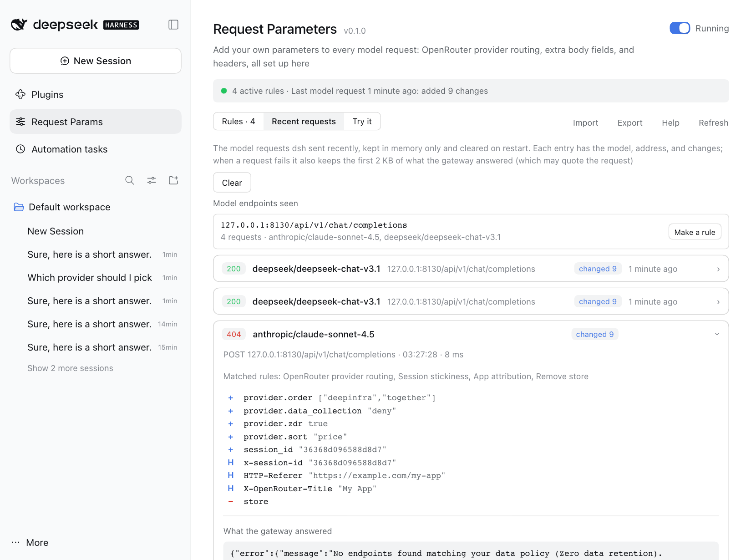Viewport: 751px width, 560px height.
Task: Click the Automation tasks clock icon
Action: click(20, 149)
